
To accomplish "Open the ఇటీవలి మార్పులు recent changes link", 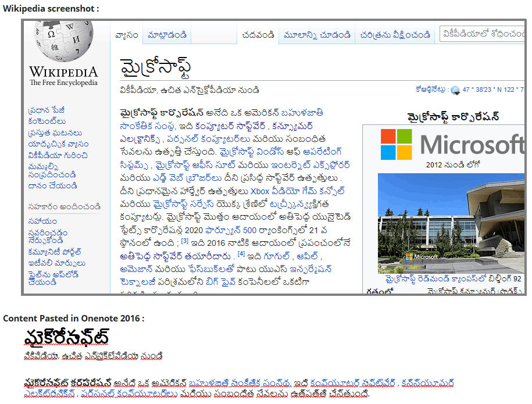I will tap(56, 263).
